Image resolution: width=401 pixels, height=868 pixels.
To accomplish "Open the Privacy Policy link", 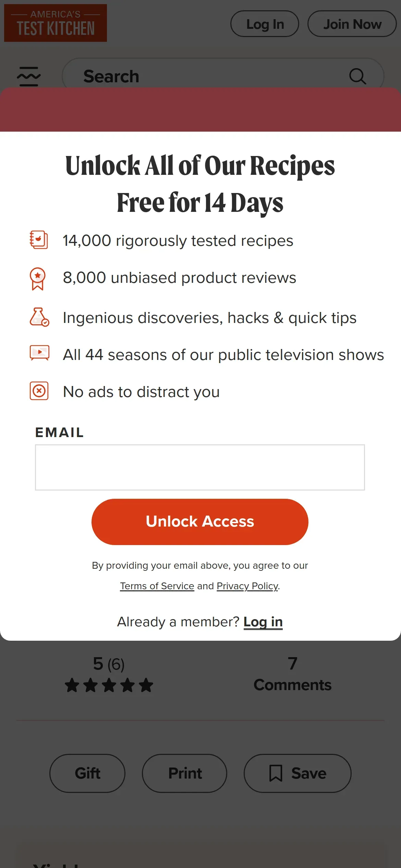I will (247, 586).
